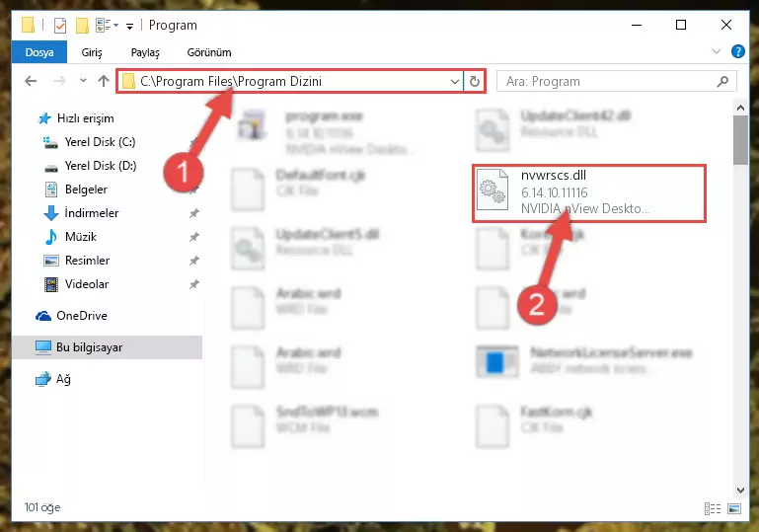
Task: Open Videolar in the sidebar
Action: coord(87,284)
